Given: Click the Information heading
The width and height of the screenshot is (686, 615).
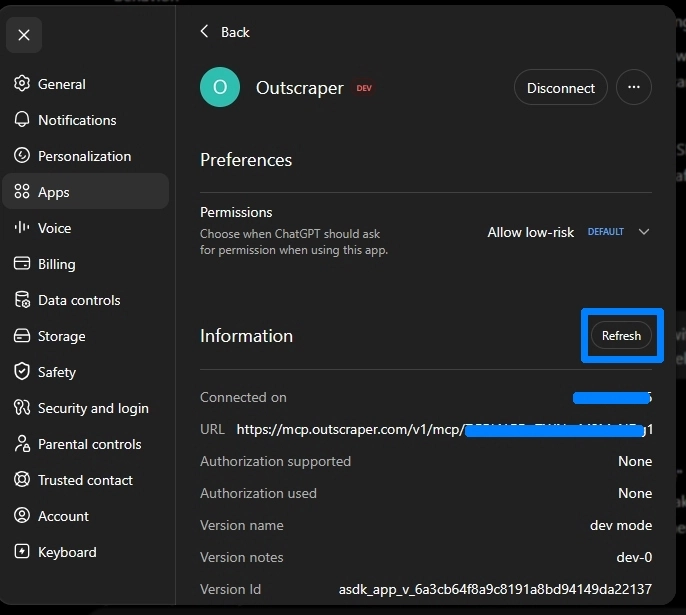Looking at the screenshot, I should (x=246, y=335).
